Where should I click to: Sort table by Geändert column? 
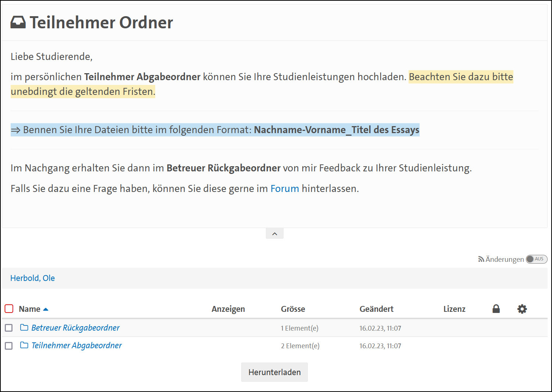(x=376, y=309)
